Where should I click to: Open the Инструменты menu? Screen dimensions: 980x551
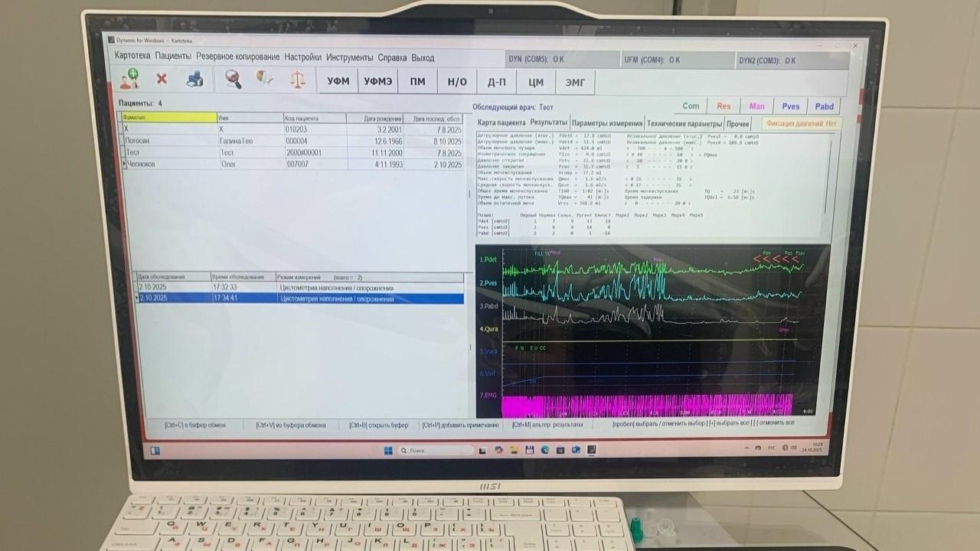tap(349, 57)
